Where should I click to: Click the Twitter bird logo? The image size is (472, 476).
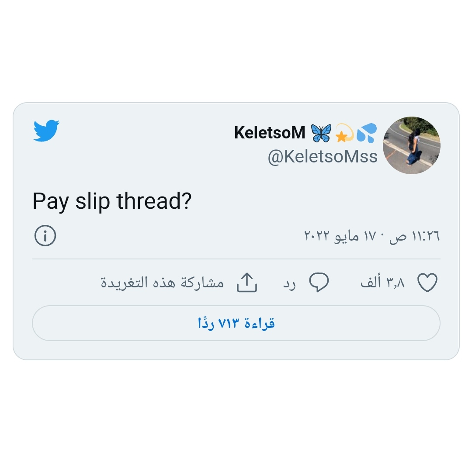click(x=46, y=131)
